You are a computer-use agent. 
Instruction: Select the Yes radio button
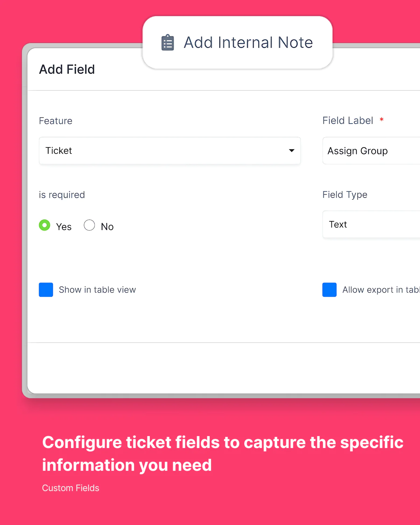point(44,225)
